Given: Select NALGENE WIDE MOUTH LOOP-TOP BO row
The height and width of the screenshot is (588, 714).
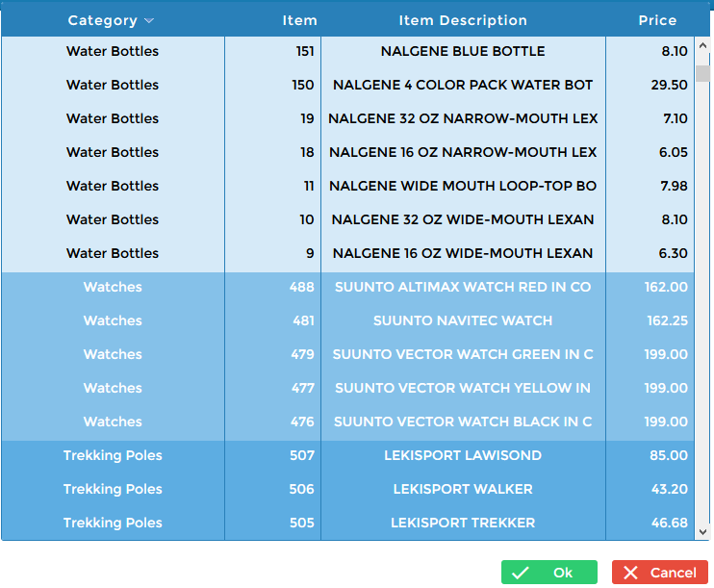Looking at the screenshot, I should tap(348, 186).
